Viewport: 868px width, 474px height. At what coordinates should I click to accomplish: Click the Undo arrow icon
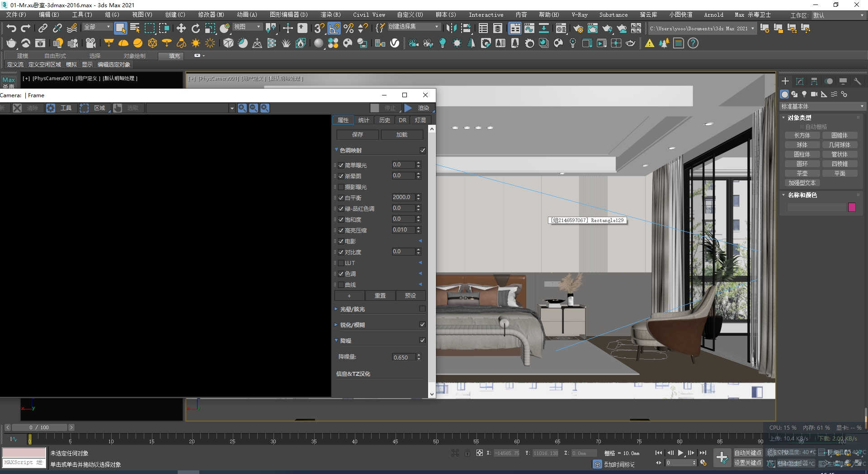[11, 28]
